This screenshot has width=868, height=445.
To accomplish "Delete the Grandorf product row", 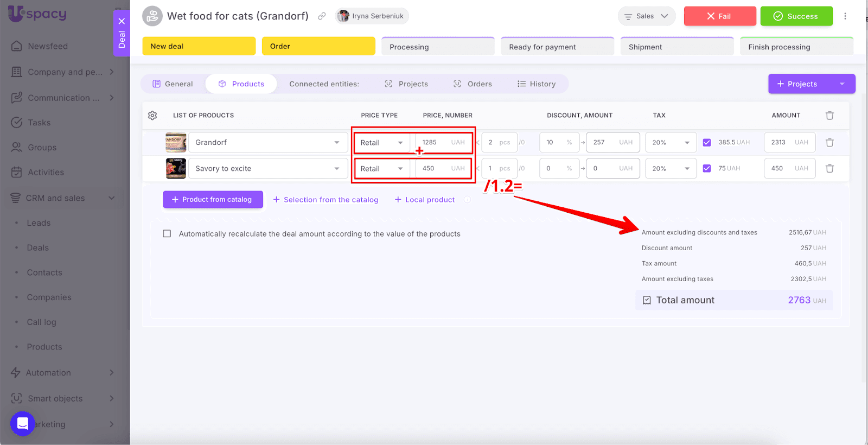I will coord(829,143).
